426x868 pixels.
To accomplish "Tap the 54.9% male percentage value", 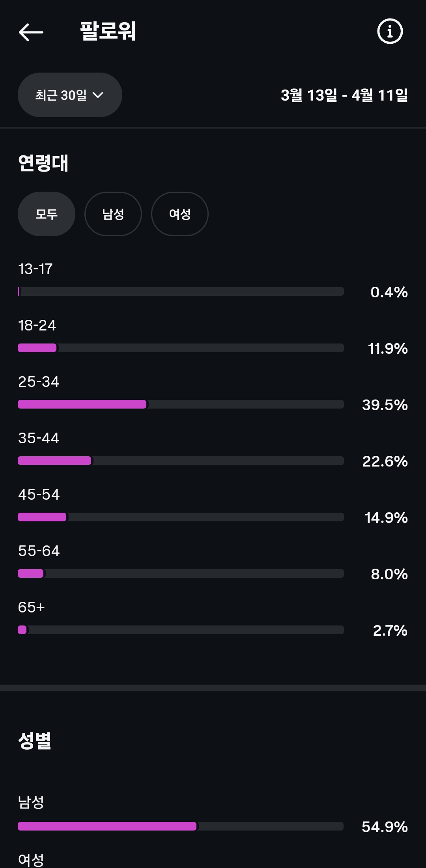I will 385,827.
